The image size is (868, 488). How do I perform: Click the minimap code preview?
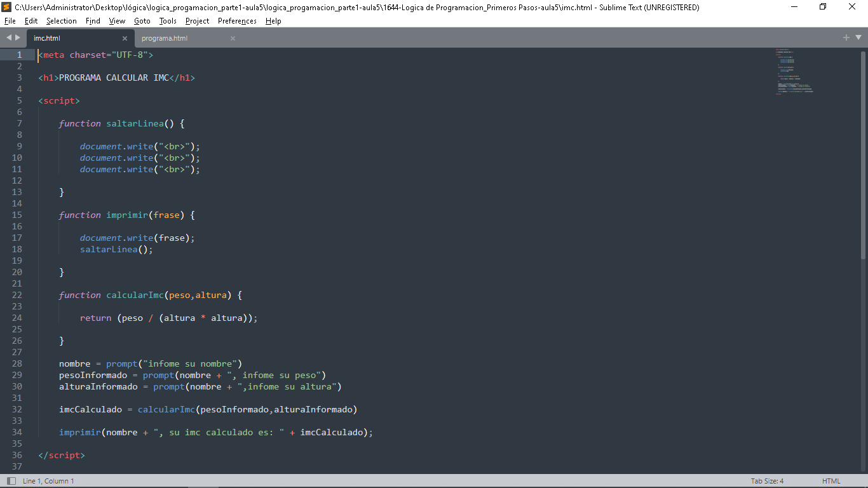click(x=794, y=71)
